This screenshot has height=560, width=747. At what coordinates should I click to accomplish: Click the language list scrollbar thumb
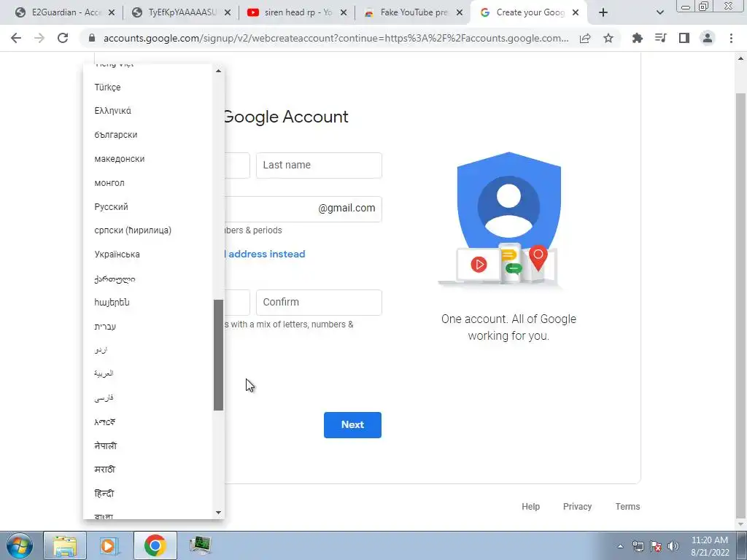click(x=218, y=355)
